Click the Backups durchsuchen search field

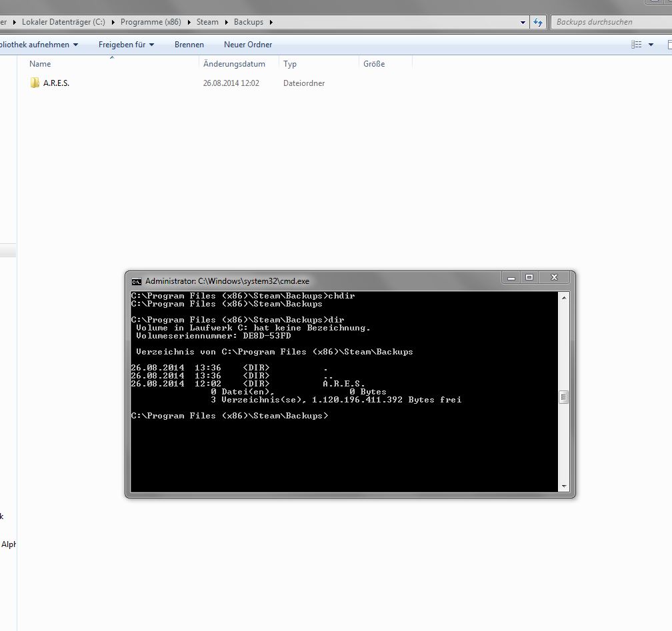pos(612,22)
